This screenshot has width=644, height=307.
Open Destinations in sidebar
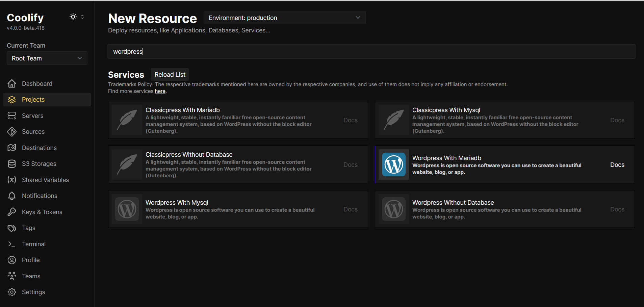[x=47, y=148]
